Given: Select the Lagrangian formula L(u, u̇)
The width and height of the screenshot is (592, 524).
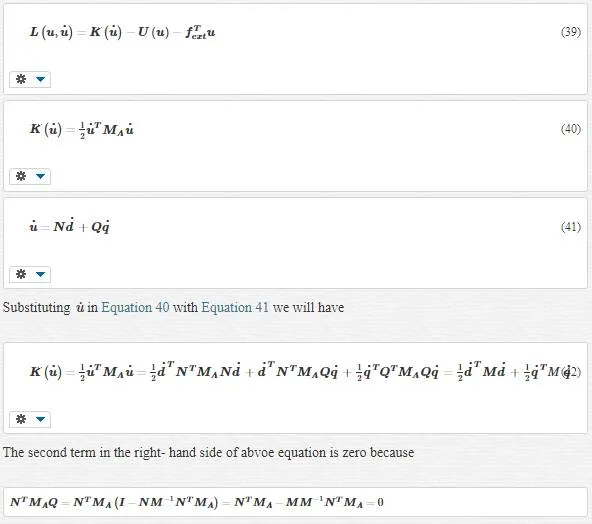Looking at the screenshot, I should point(123,32).
